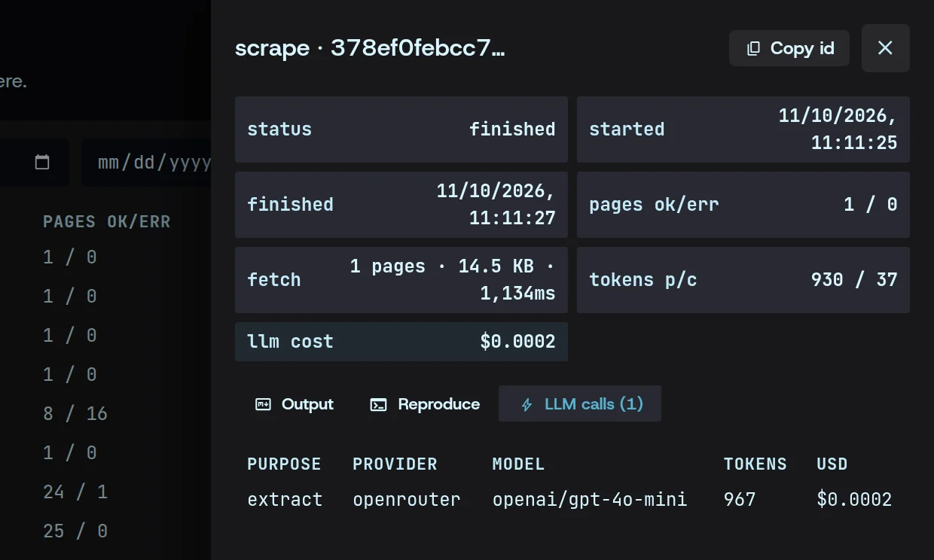Click the llm cost card
934x560 pixels.
(401, 342)
